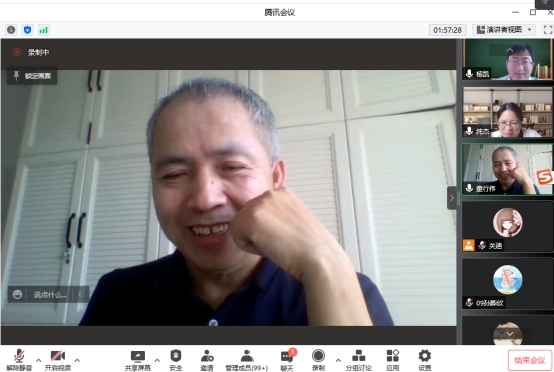Open the 应用 apps icon

click(x=393, y=360)
